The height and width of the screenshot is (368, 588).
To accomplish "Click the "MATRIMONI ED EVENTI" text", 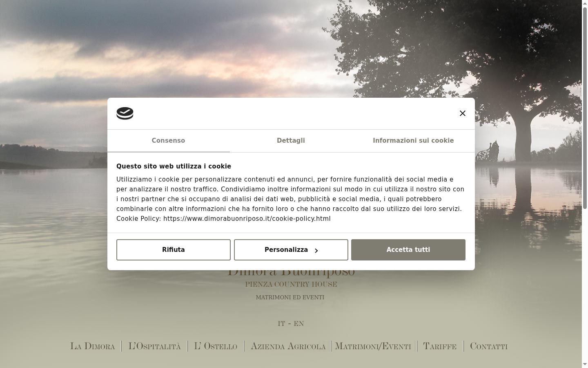I will tap(290, 297).
